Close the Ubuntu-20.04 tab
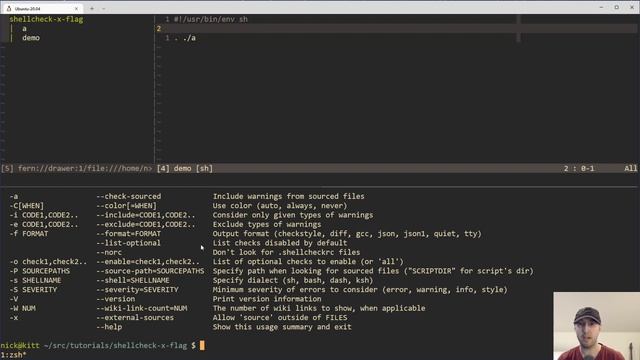The image size is (640, 360). 76,9
